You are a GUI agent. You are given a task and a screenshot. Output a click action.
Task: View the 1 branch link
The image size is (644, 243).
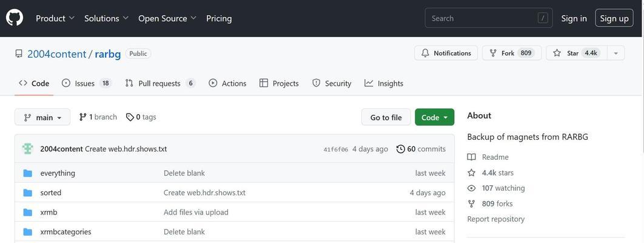(98, 117)
